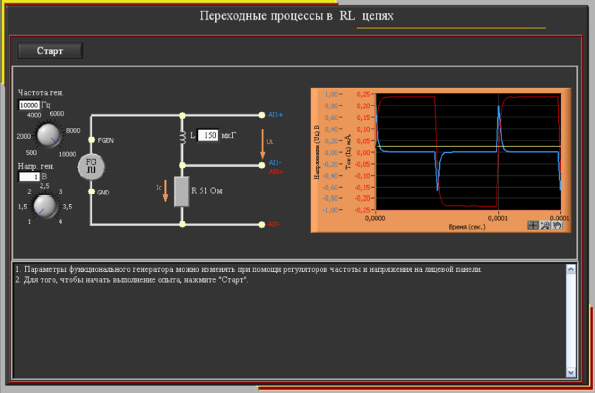Click the GND node label

click(x=103, y=192)
